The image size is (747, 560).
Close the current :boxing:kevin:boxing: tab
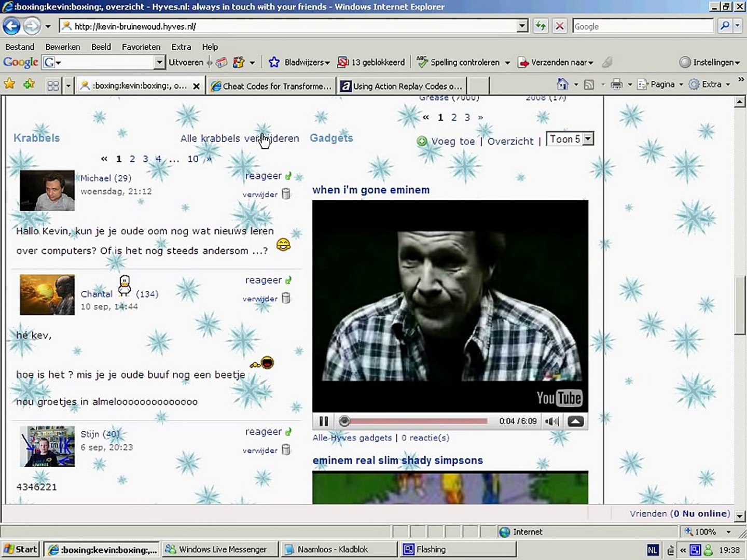pos(197,86)
